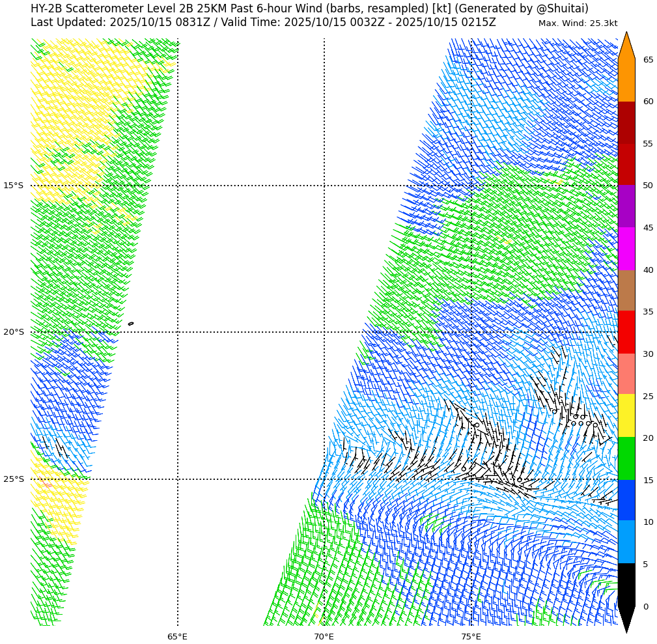Click the magenta 40-45 kt colorbar segment
The height and width of the screenshot is (644, 657).
[626, 248]
